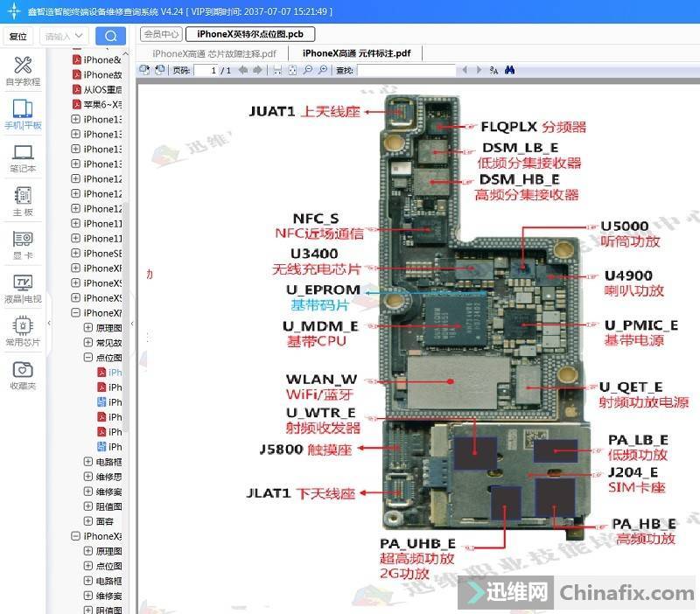This screenshot has height=614, width=700.
Task: Click the 查找 search text field
Action: point(402,70)
